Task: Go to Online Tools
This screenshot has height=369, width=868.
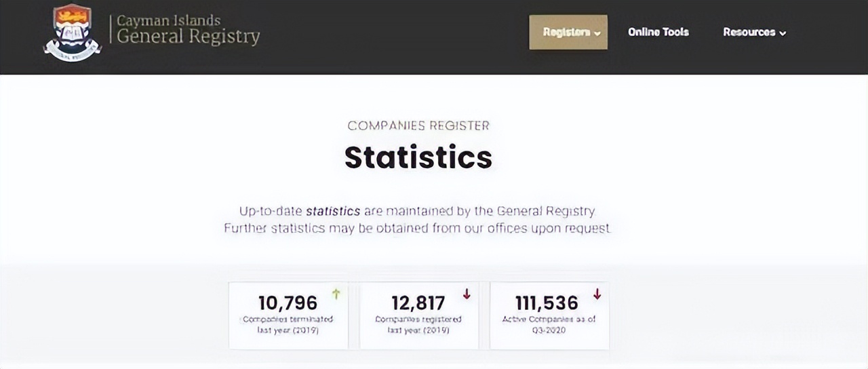Action: click(x=658, y=32)
